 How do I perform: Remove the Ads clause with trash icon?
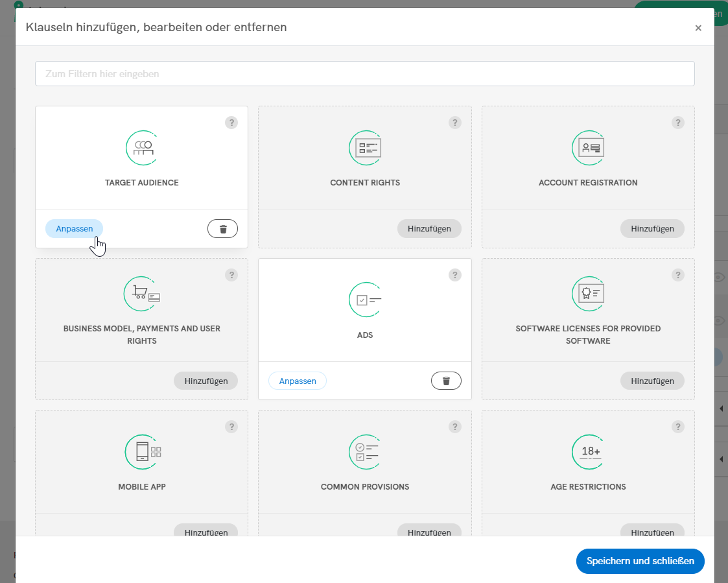tap(446, 381)
